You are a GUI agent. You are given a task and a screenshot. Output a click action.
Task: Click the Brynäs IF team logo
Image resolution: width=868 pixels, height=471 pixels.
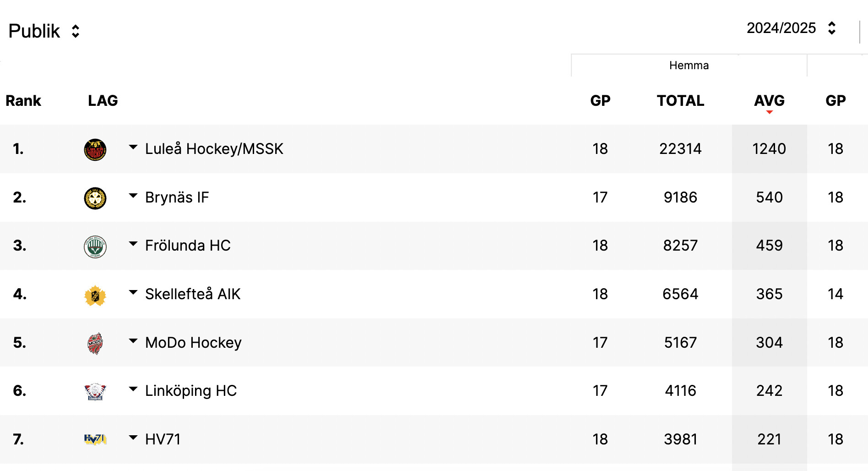click(95, 198)
